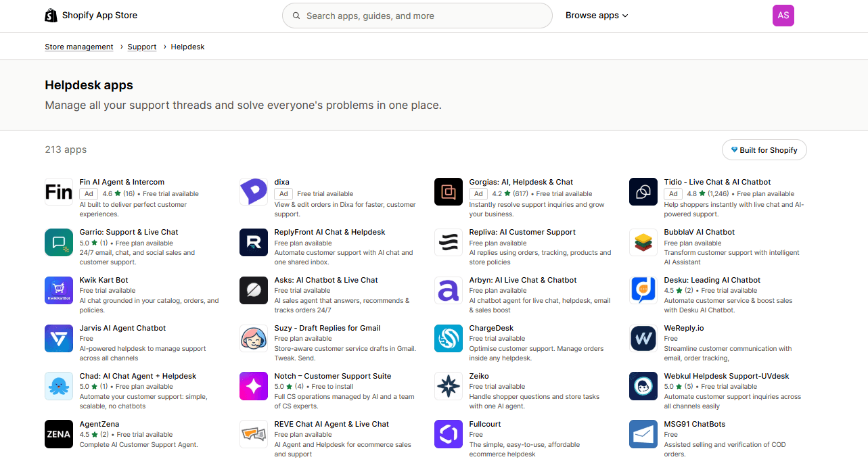Open the ReplyFront app icon

click(x=254, y=242)
